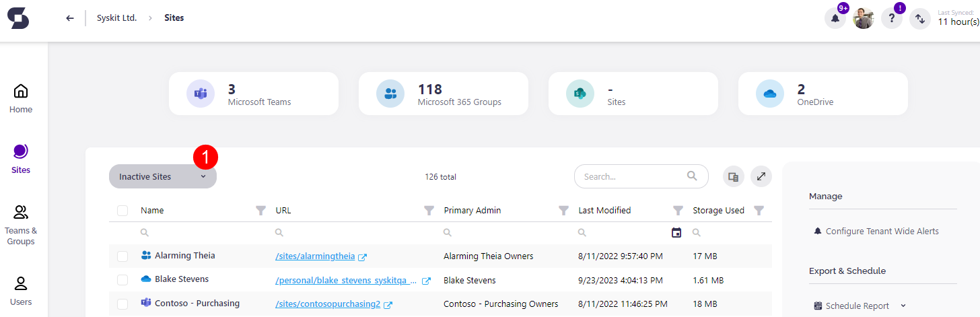Click the SharePoint Sites card icon
980x317 pixels.
(x=580, y=94)
